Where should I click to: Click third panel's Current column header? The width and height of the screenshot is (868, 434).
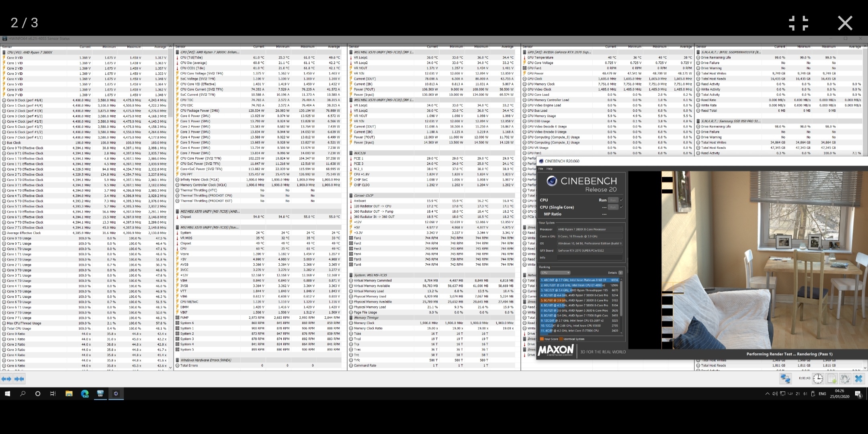427,47
